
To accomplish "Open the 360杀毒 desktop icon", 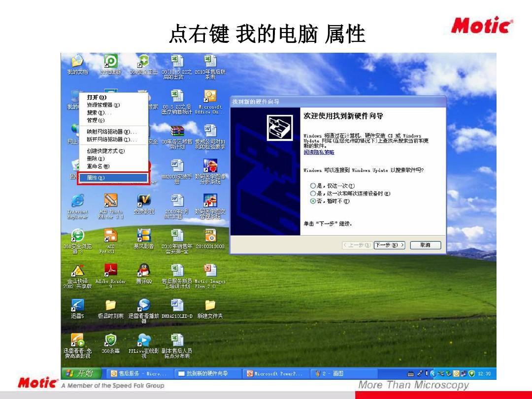I will pyautogui.click(x=110, y=340).
